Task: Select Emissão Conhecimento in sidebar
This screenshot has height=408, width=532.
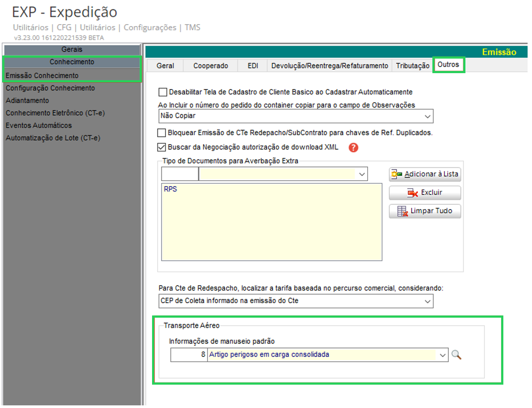Action: (x=42, y=76)
